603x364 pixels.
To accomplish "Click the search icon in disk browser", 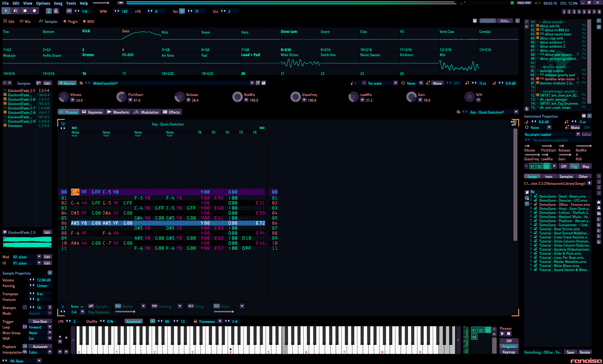I will 527,198.
